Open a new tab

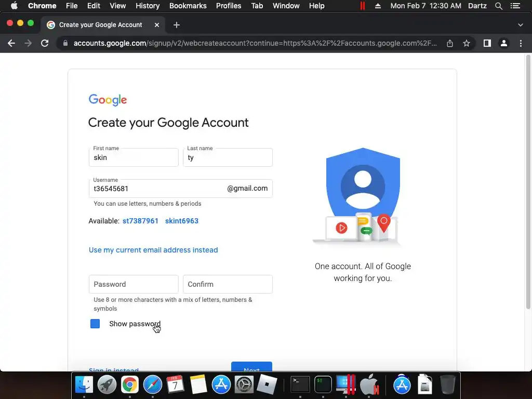coord(177,25)
